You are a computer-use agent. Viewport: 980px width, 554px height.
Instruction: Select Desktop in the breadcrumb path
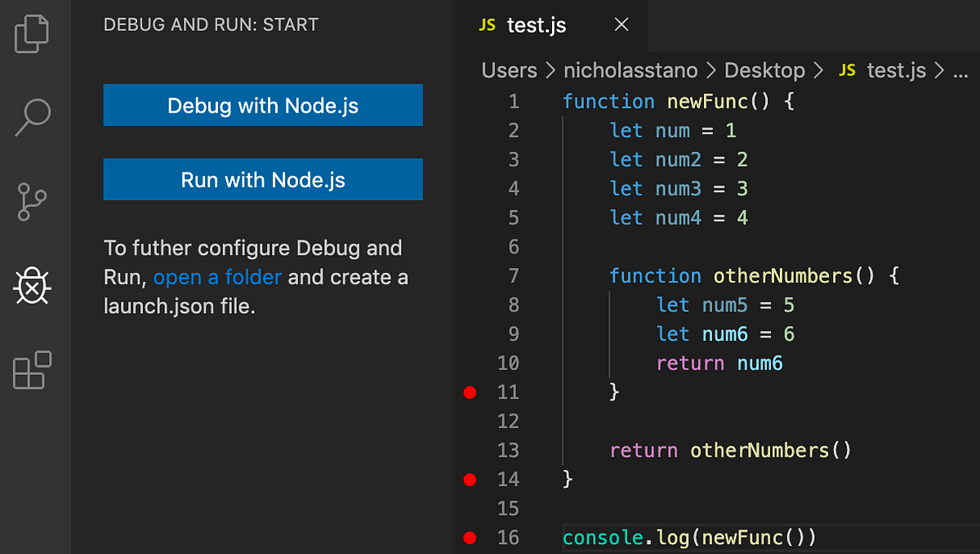[x=764, y=70]
